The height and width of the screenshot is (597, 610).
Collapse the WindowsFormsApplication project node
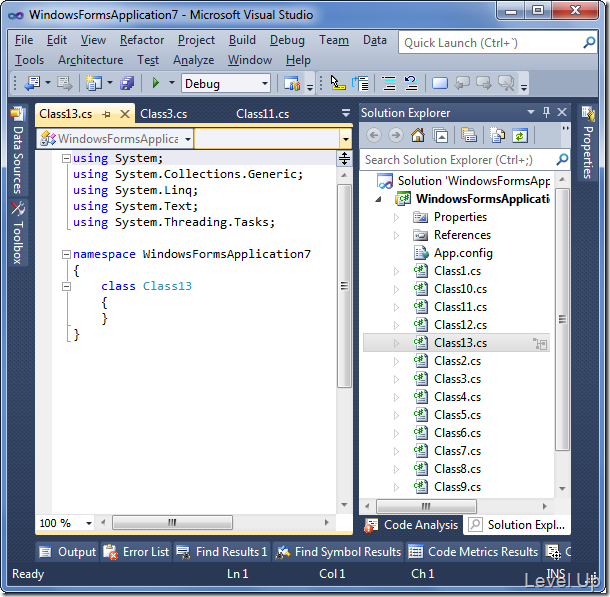(x=378, y=199)
